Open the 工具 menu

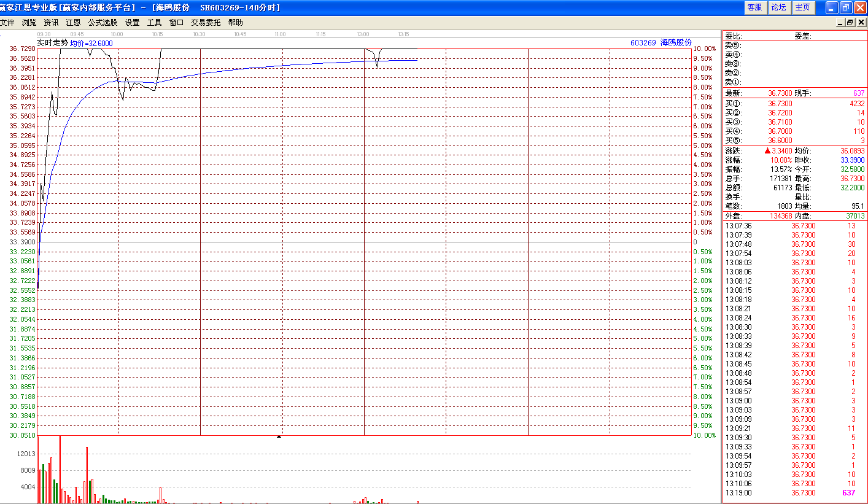click(x=154, y=23)
